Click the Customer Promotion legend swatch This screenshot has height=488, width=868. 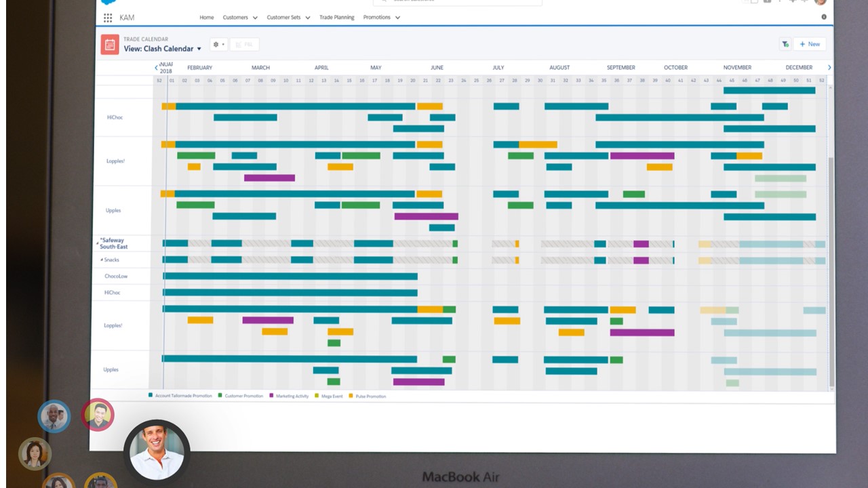point(220,395)
